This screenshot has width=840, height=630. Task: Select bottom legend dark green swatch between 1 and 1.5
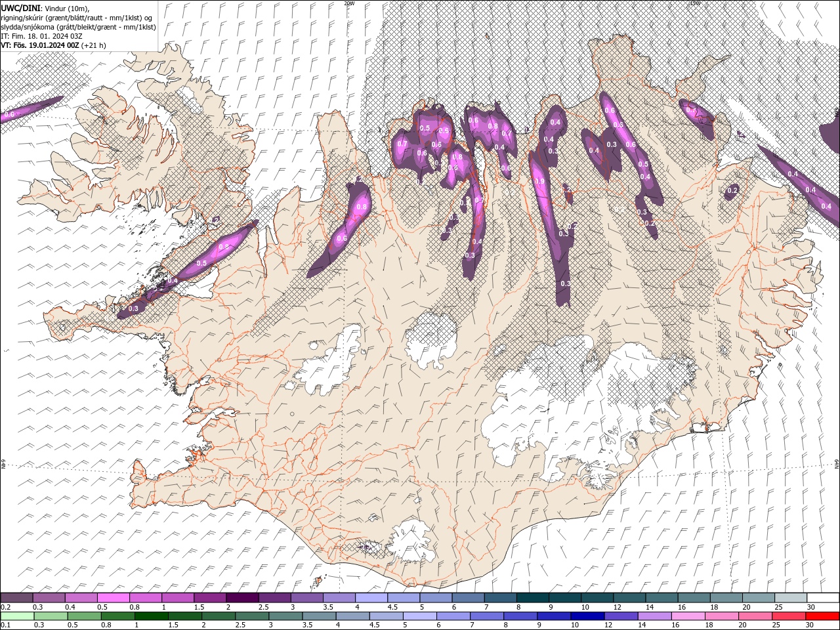pyautogui.click(x=152, y=616)
